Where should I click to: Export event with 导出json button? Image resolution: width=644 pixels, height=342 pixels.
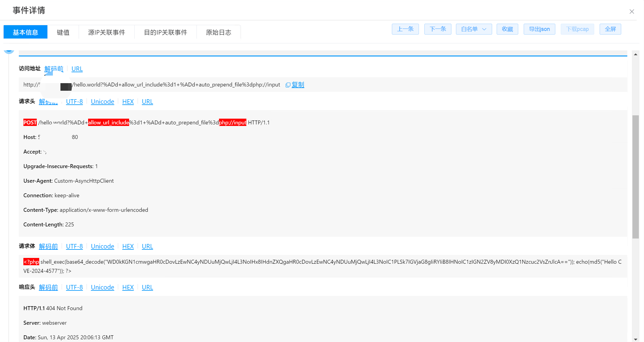point(539,29)
